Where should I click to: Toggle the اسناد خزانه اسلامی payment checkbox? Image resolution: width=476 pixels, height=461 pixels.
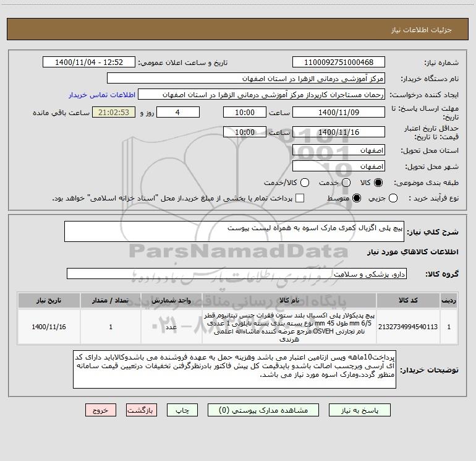[x=300, y=198]
